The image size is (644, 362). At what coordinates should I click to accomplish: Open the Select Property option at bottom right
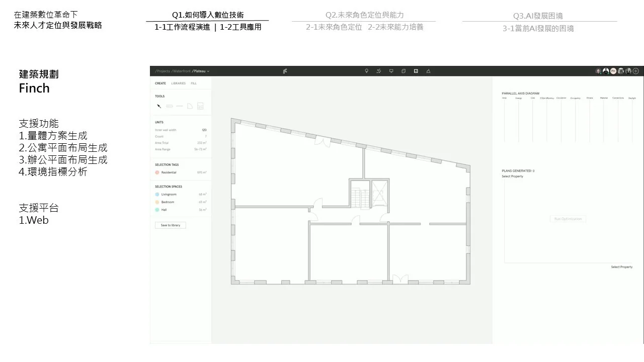[621, 267]
